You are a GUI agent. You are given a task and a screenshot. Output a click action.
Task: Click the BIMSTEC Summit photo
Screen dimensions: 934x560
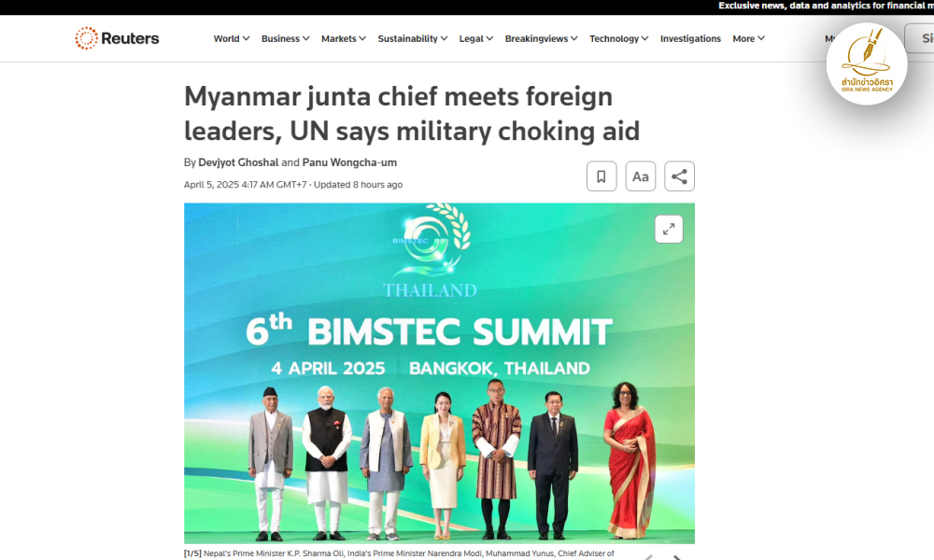[439, 373]
